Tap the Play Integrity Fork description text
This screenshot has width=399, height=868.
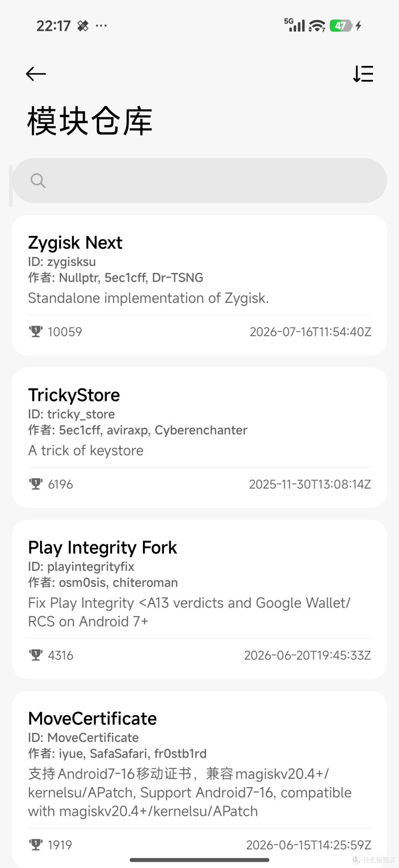189,612
